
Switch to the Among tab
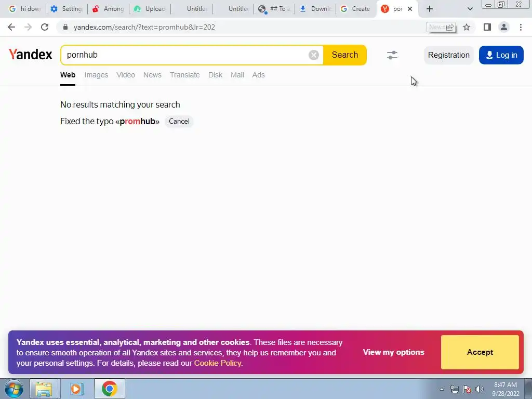pos(108,9)
